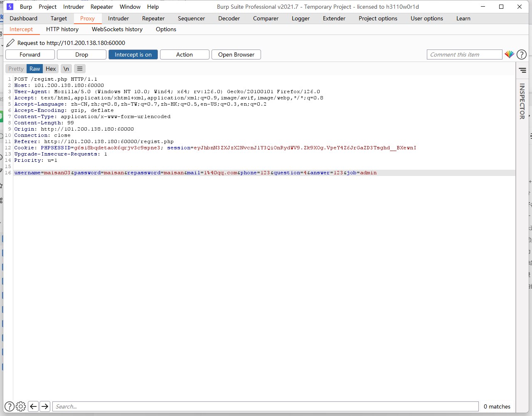
Task: Switch to the Intruder tool tab
Action: (118, 18)
